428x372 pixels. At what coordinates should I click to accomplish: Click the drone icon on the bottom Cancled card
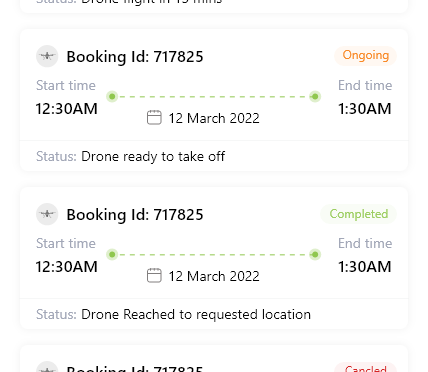point(47,367)
